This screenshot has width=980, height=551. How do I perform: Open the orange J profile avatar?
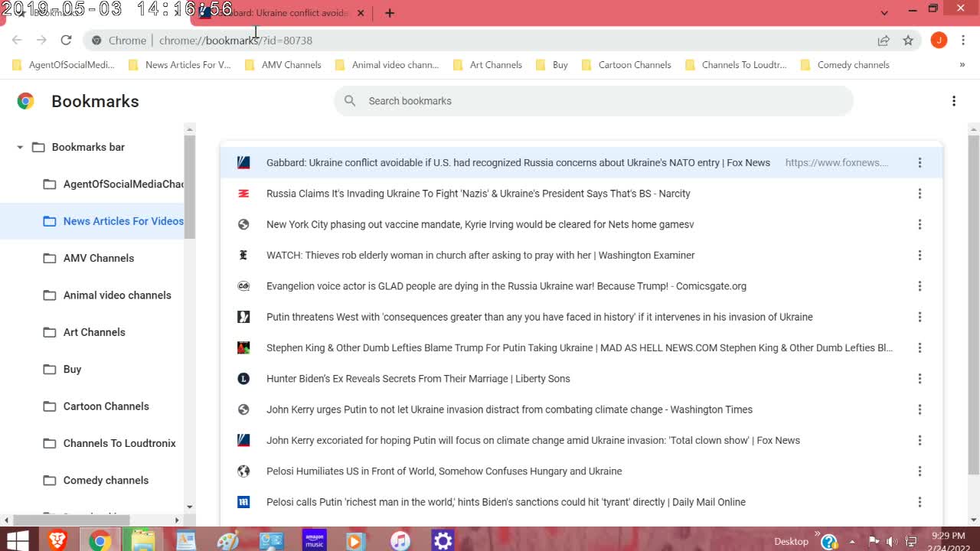coord(939,41)
